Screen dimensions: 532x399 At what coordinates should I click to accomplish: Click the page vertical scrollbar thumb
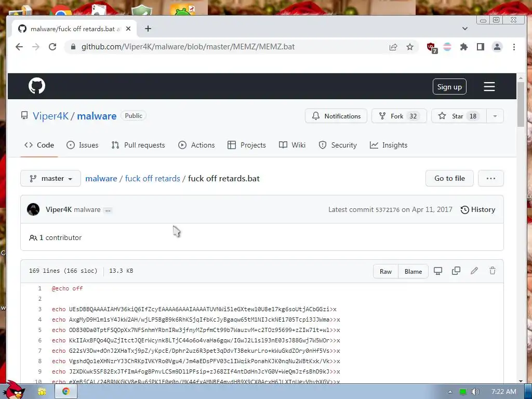[521, 104]
